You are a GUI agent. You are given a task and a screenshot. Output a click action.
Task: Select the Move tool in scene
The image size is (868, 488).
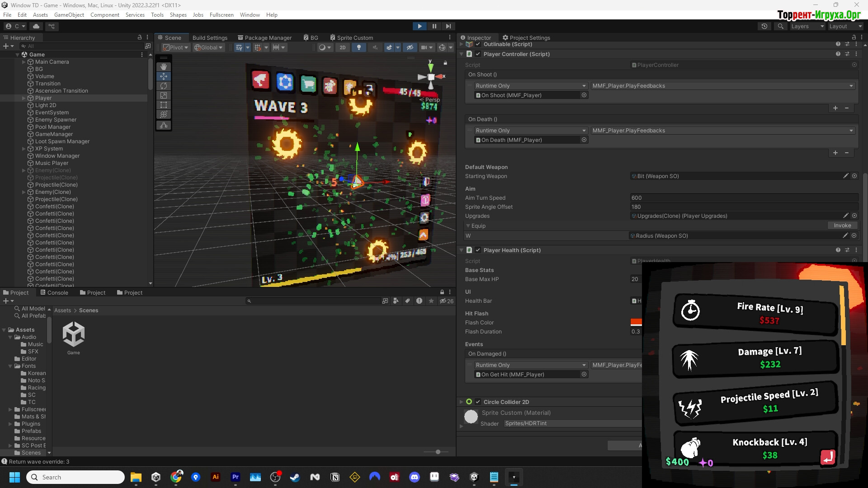point(164,76)
